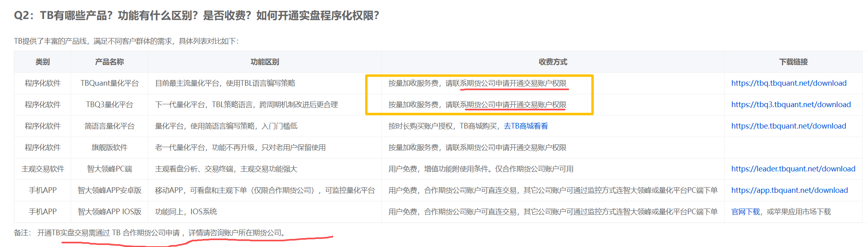This screenshot has width=868, height=247.
Task: Click the 收费方式 column header
Action: tap(553, 62)
